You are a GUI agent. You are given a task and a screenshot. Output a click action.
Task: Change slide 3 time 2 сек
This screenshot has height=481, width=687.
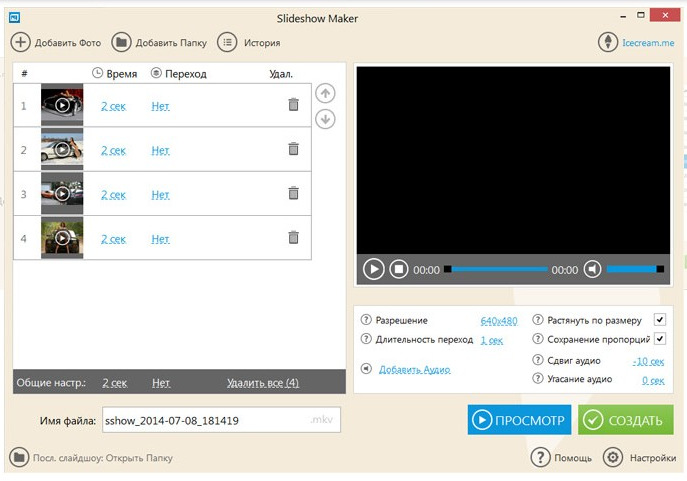(113, 195)
